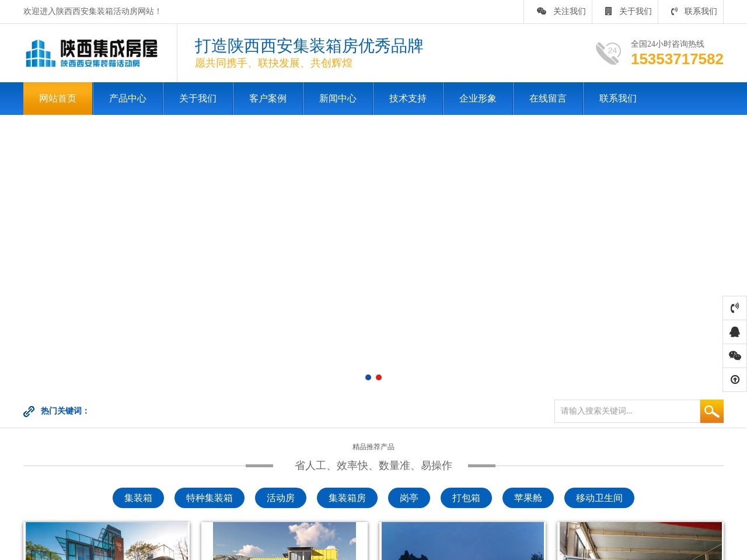Open the 技术支持 menu
This screenshot has height=560, width=747.
tap(407, 99)
